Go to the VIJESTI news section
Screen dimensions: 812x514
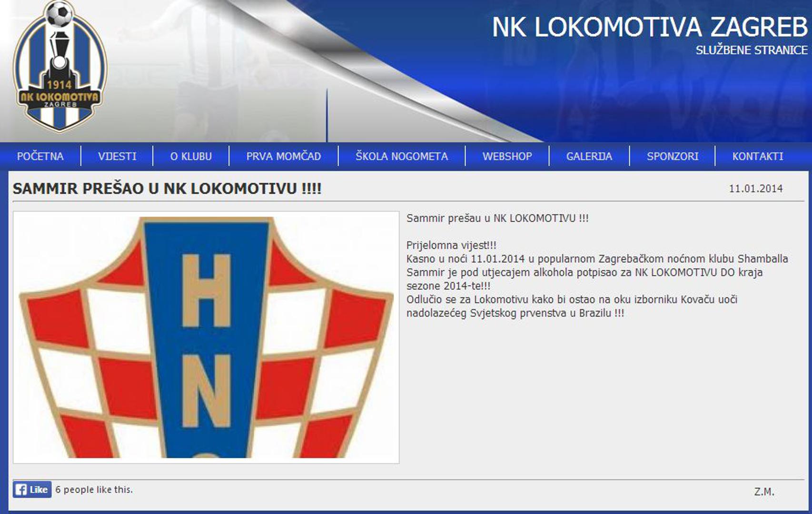click(117, 156)
